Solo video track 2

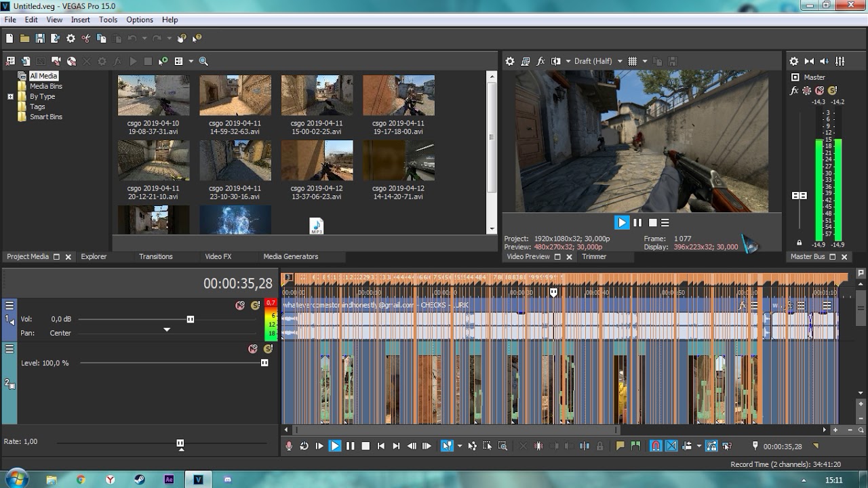[x=268, y=349]
